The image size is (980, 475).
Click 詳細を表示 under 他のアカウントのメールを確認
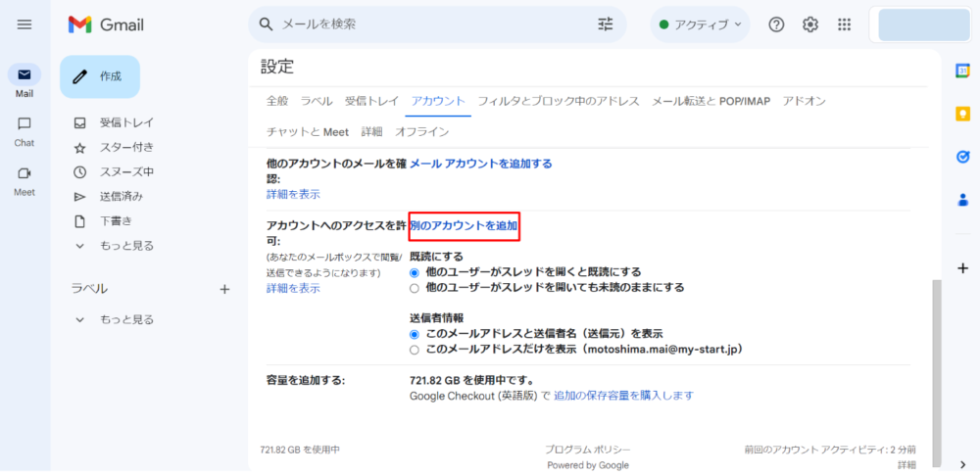pyautogui.click(x=293, y=194)
